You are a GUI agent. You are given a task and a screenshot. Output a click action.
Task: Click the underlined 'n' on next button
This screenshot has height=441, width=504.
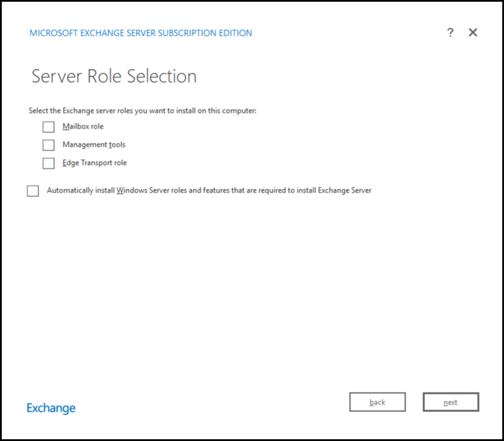pos(445,403)
